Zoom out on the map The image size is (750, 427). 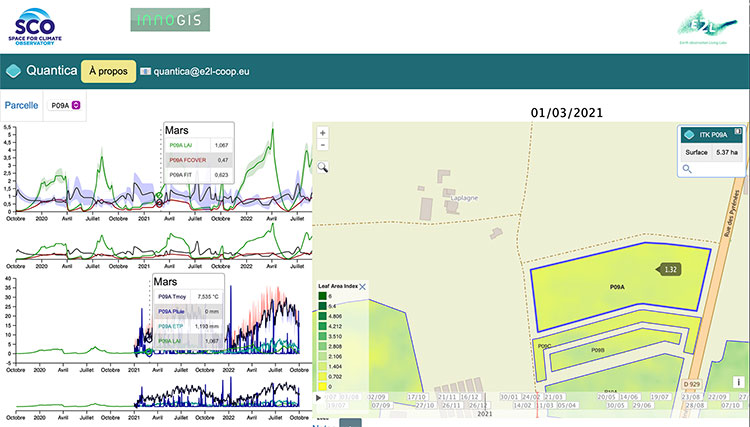pos(323,147)
